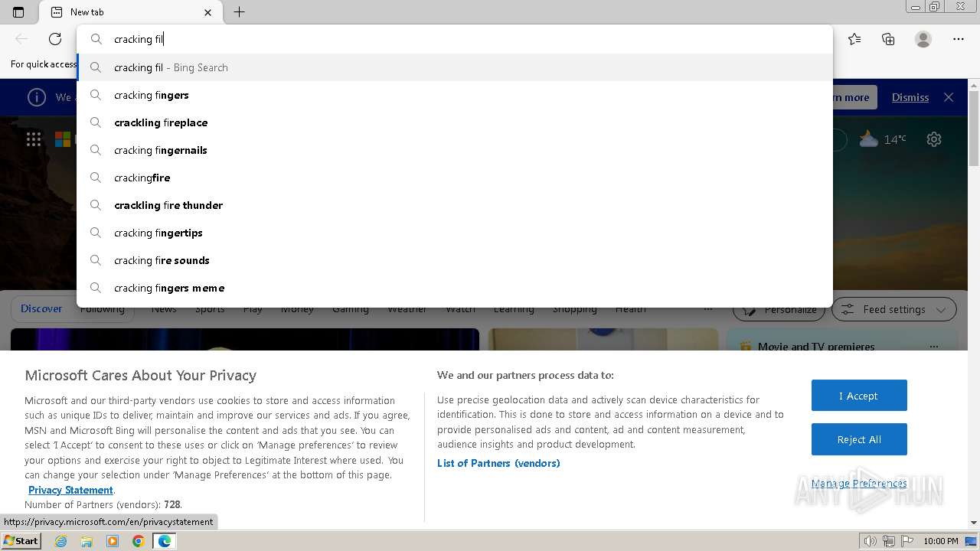980x551 pixels.
Task: Choose 'crackling fire thunder' suggestion
Action: point(455,205)
